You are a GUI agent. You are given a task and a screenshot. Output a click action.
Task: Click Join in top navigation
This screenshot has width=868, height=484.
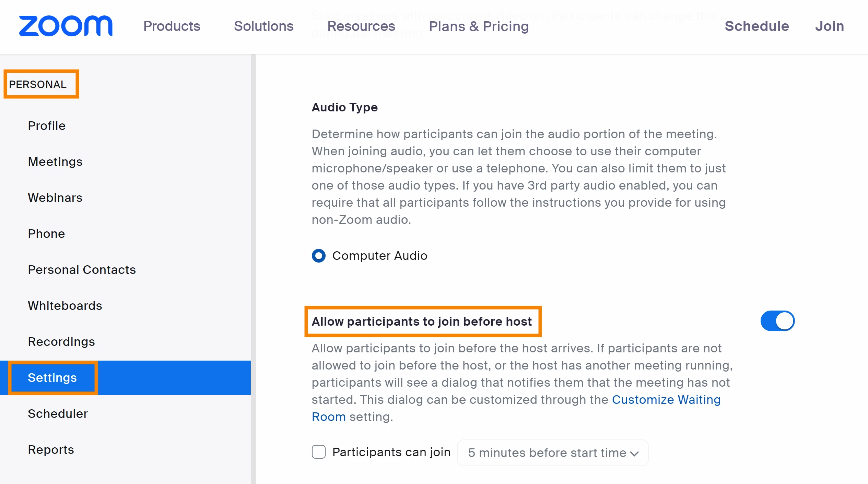pyautogui.click(x=829, y=26)
